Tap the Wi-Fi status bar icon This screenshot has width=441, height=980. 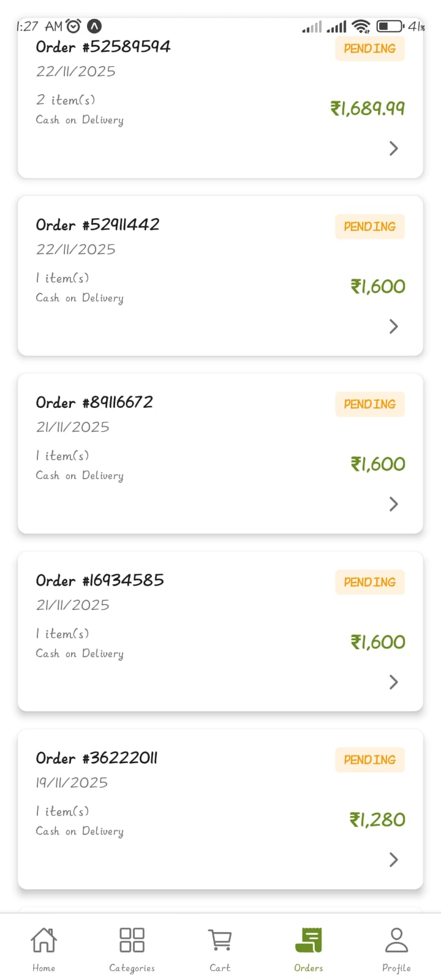coord(361,26)
